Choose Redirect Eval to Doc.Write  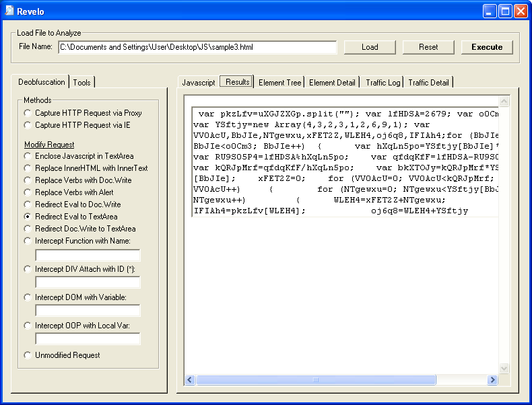[28, 205]
